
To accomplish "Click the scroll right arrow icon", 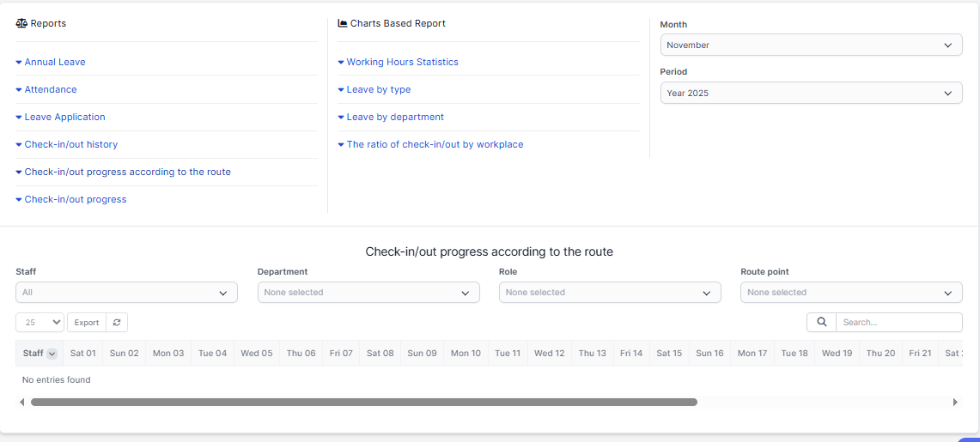I will coord(955,402).
